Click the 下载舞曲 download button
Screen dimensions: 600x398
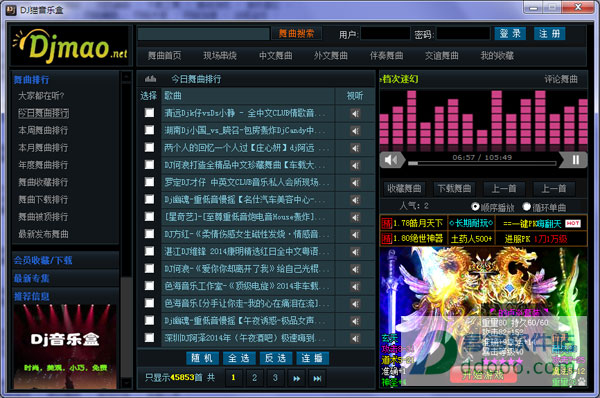(454, 189)
